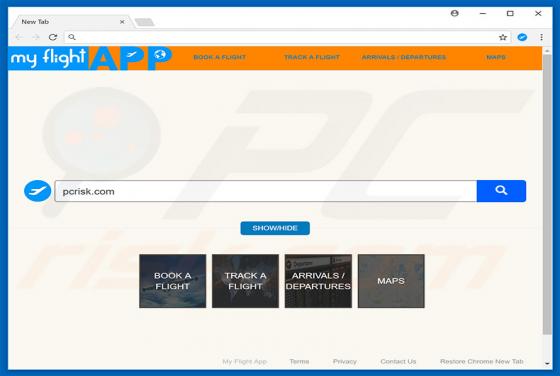Select ARRIVALS / DEPARTURES in the orange menu
The width and height of the screenshot is (560, 376).
click(x=404, y=57)
